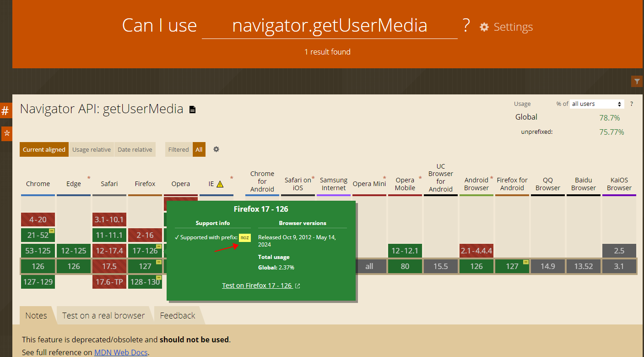Click Opera Mini all cell
The width and height of the screenshot is (644, 357).
tap(369, 266)
